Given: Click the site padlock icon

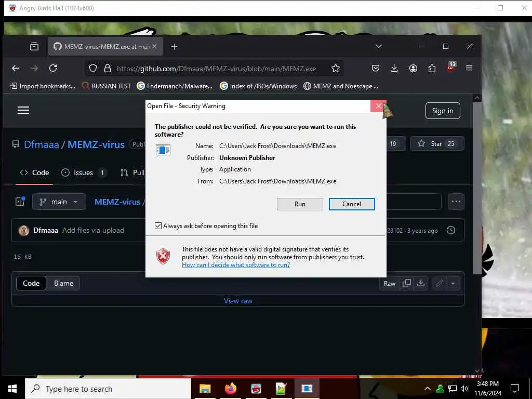Looking at the screenshot, I should (x=108, y=68).
